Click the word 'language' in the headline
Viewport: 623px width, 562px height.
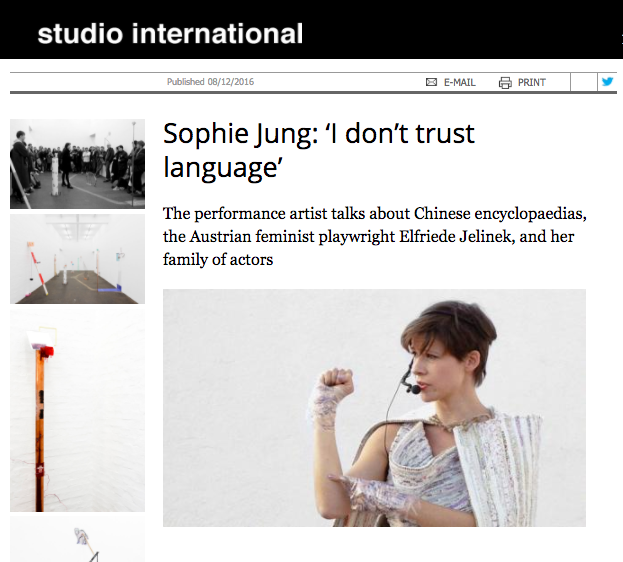[223, 168]
